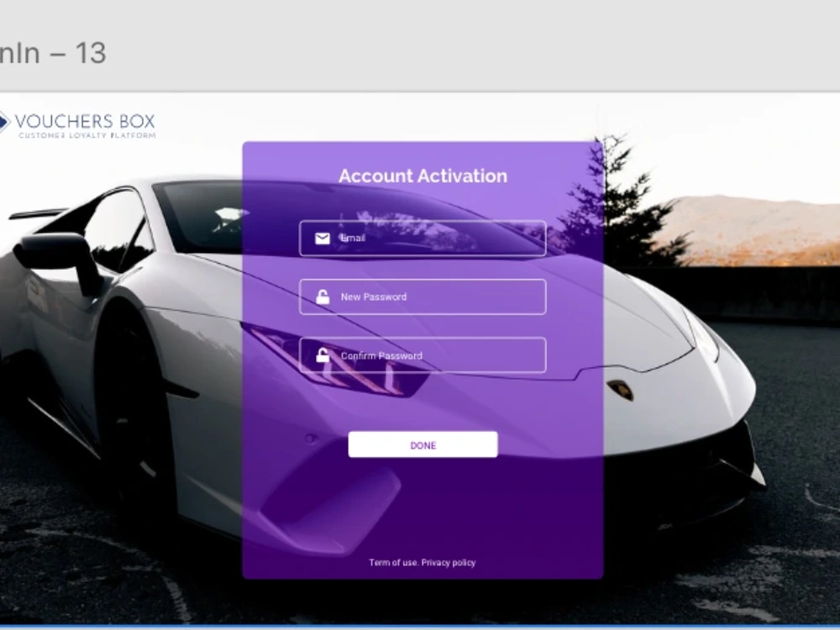Image resolution: width=840 pixels, height=630 pixels.
Task: Click the padlock icon beside Confirm Password
Action: [323, 355]
